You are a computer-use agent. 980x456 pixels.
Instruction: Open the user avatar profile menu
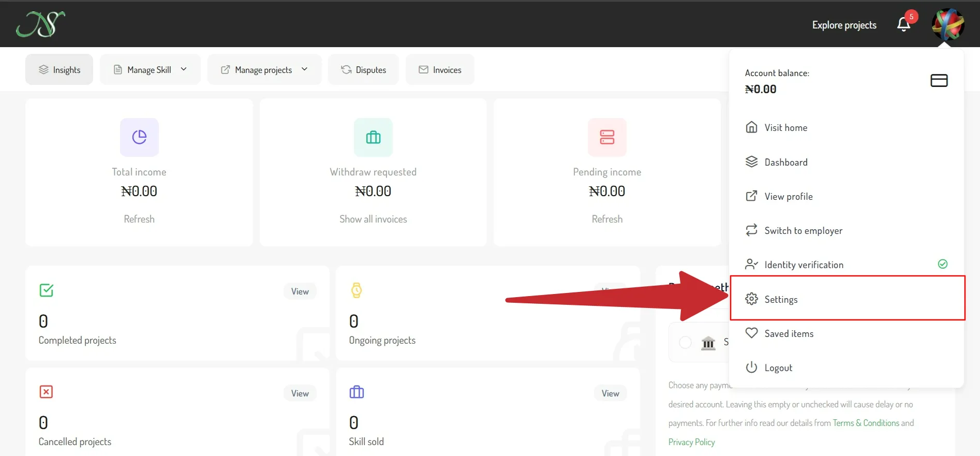tap(947, 24)
